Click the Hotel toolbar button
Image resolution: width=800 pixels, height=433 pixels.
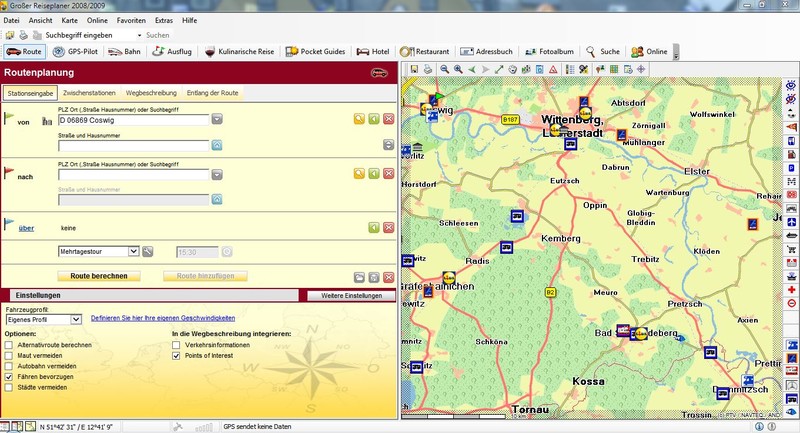373,51
